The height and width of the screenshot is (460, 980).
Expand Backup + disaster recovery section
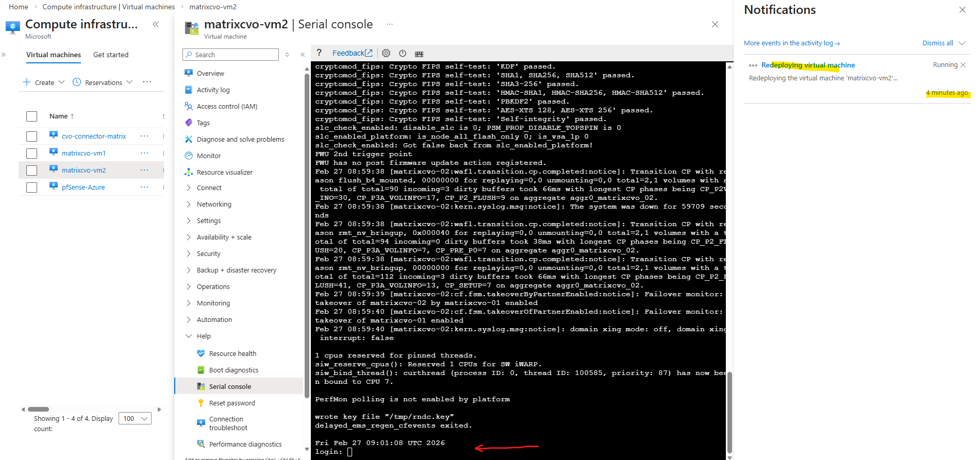click(x=189, y=270)
